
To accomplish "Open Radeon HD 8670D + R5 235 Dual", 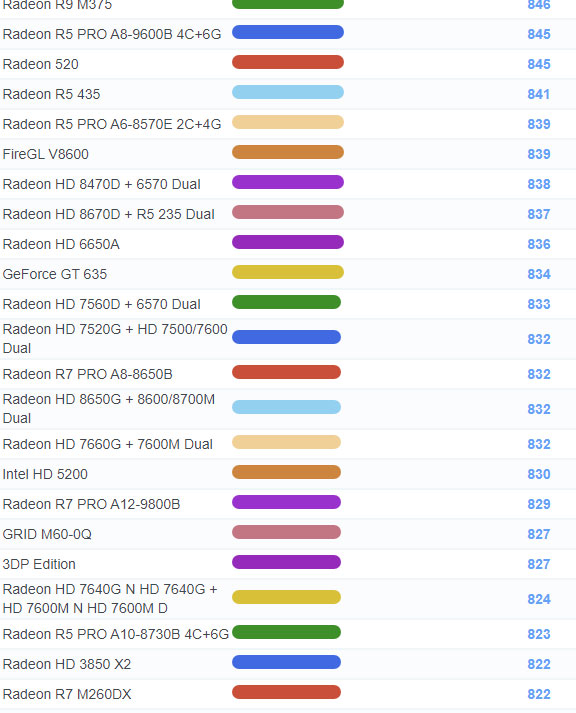I will [109, 214].
